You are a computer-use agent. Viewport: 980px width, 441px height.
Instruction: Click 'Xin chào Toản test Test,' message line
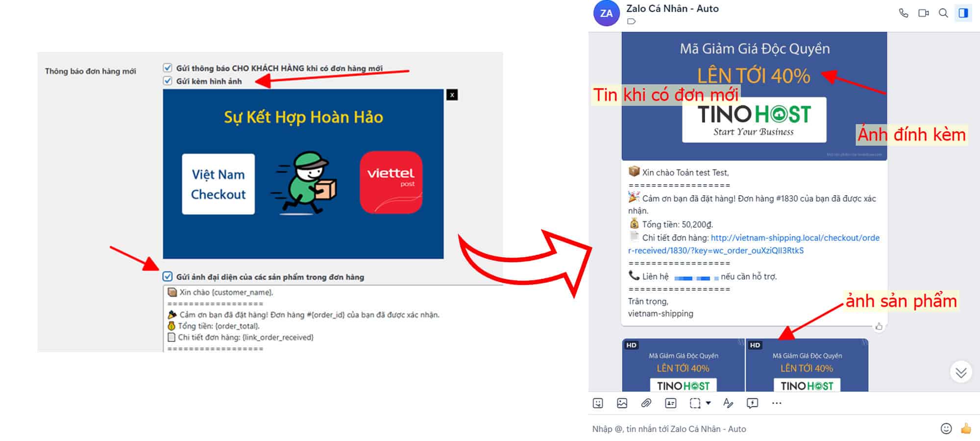click(x=679, y=172)
